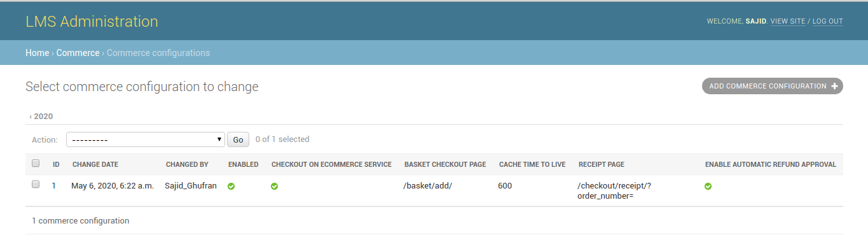The image size is (868, 242).
Task: Click the May 6, 2020, 6:22 a.m. cell
Action: point(113,186)
